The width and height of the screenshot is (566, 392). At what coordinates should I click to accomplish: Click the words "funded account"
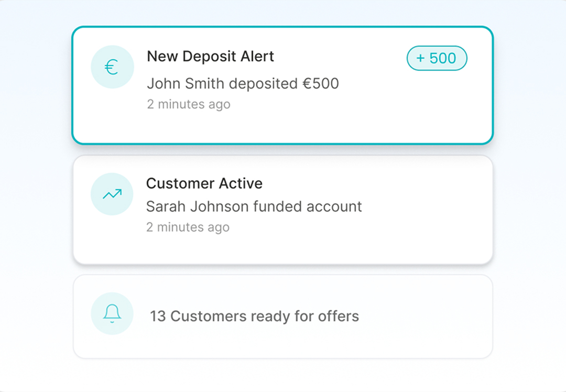point(308,206)
